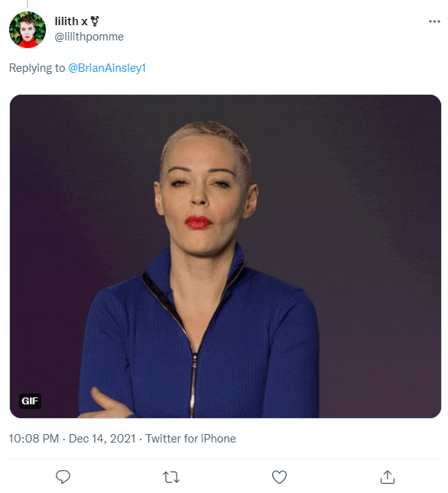The height and width of the screenshot is (493, 448).
Task: Open lilith x profile picture
Action: tap(28, 30)
